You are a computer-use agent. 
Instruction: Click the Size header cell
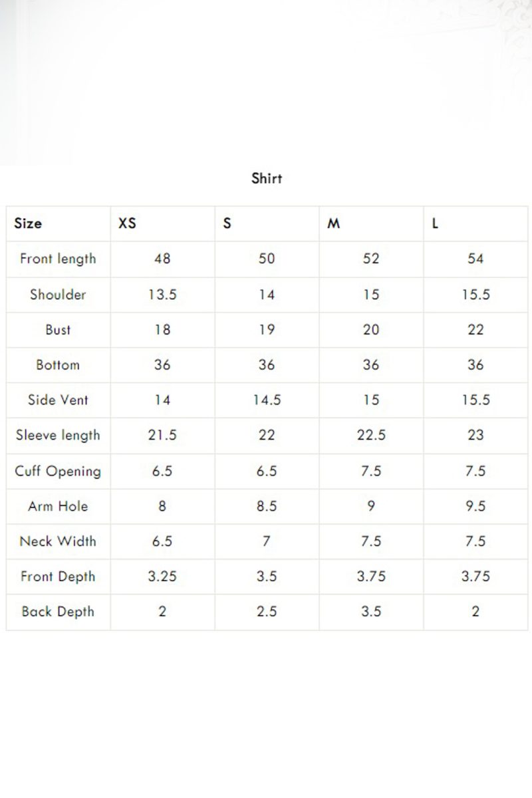click(x=28, y=223)
